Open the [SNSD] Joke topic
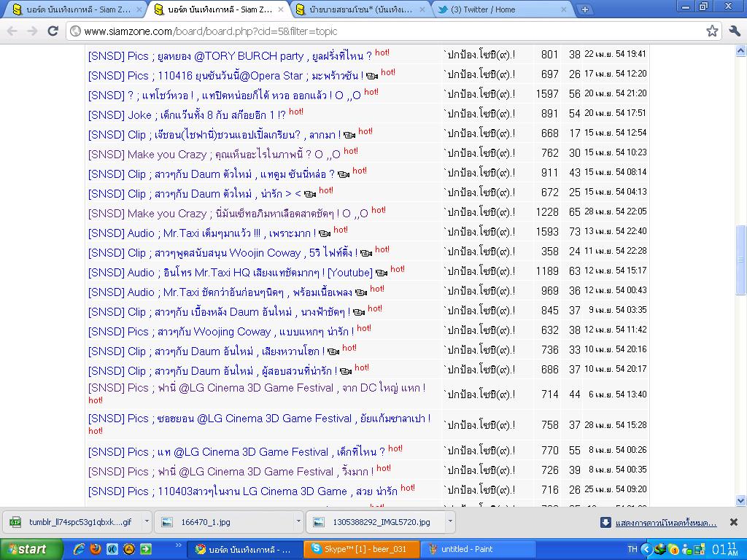Image resolution: width=747 pixels, height=560 pixels. click(187, 114)
